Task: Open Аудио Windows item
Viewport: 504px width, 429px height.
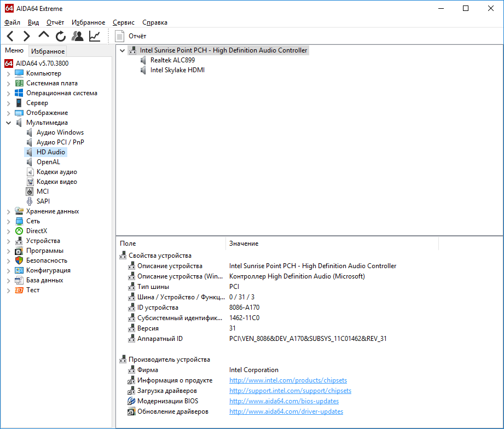Action: (x=60, y=132)
